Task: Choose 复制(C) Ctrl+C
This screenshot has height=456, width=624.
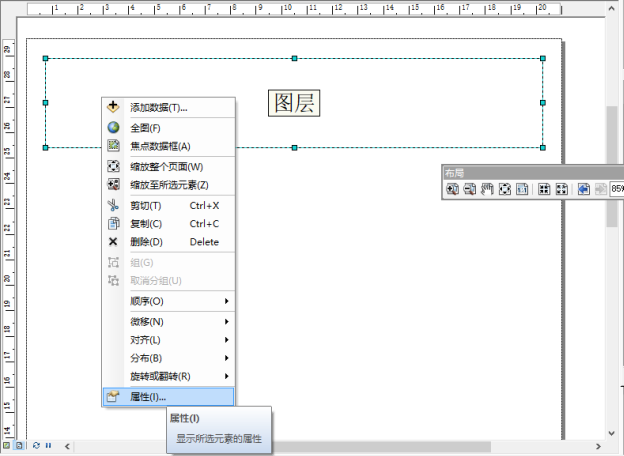Action: (168, 224)
